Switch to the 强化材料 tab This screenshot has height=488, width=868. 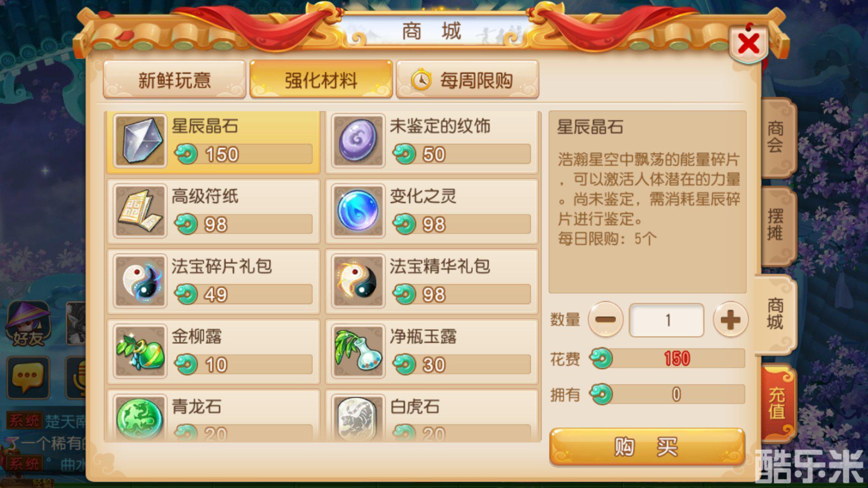pyautogui.click(x=321, y=80)
